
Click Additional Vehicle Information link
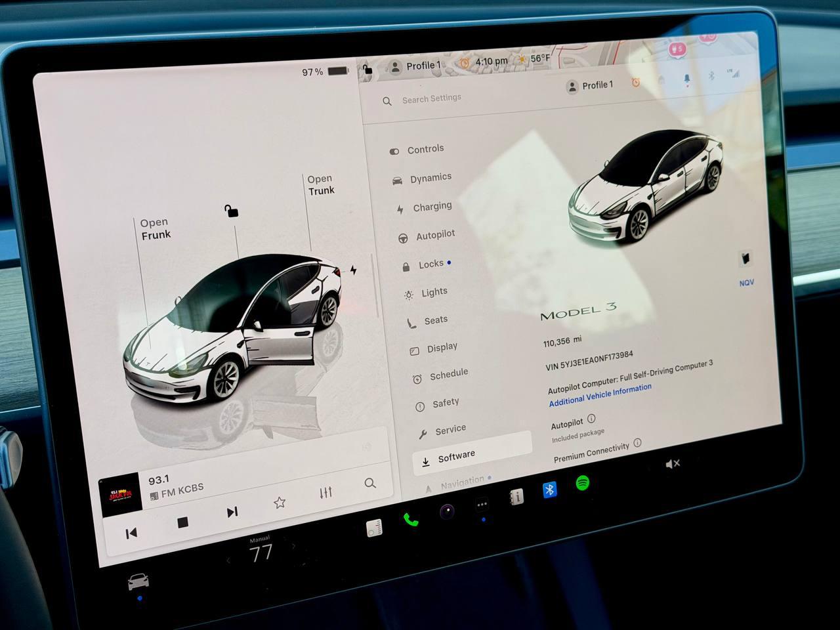tap(600, 394)
